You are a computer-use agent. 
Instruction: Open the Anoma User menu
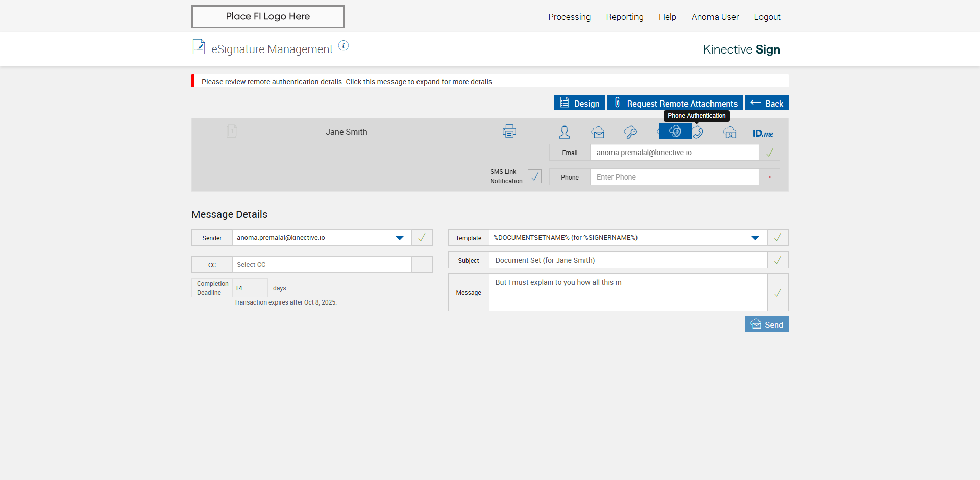pos(715,17)
